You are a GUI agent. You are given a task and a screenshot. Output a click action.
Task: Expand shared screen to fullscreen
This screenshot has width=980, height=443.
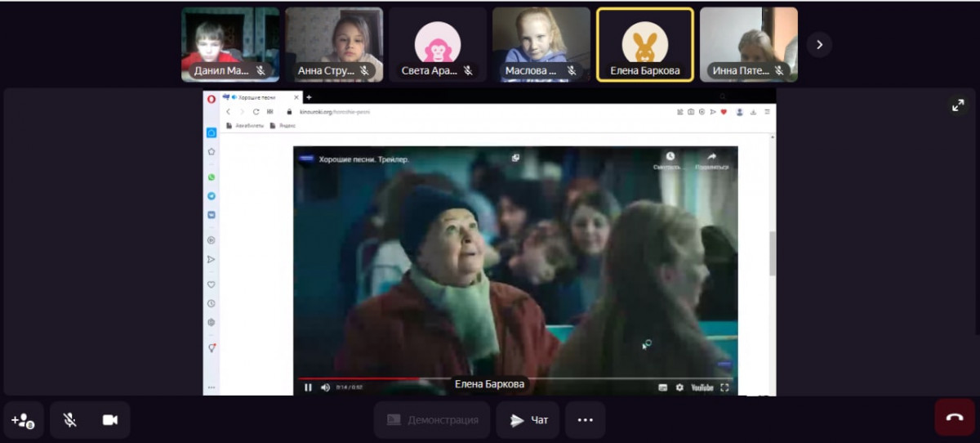point(958,105)
